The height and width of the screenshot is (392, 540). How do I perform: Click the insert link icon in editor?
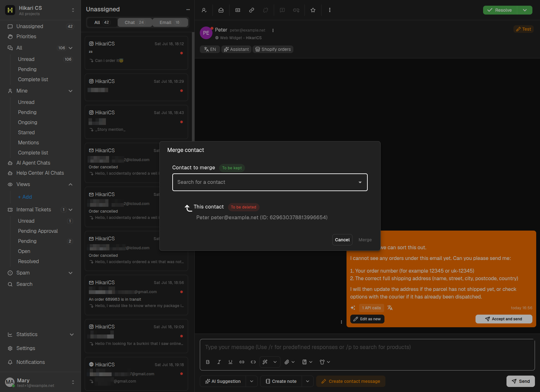click(242, 362)
